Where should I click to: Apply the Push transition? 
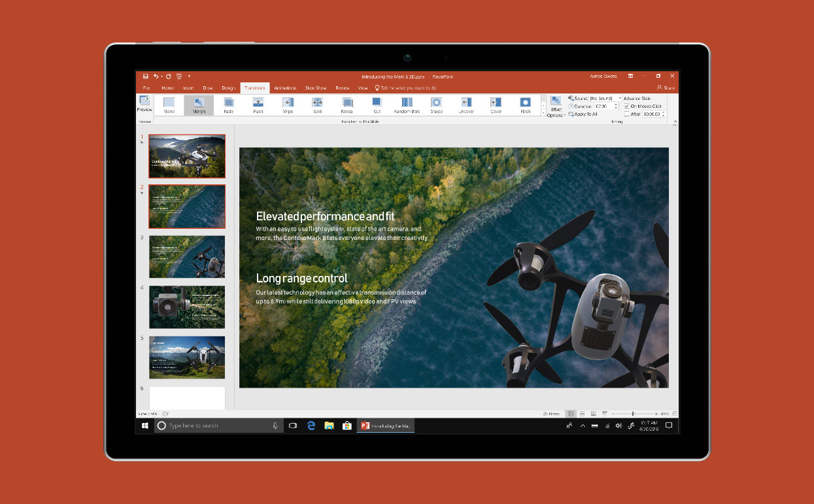pos(258,105)
